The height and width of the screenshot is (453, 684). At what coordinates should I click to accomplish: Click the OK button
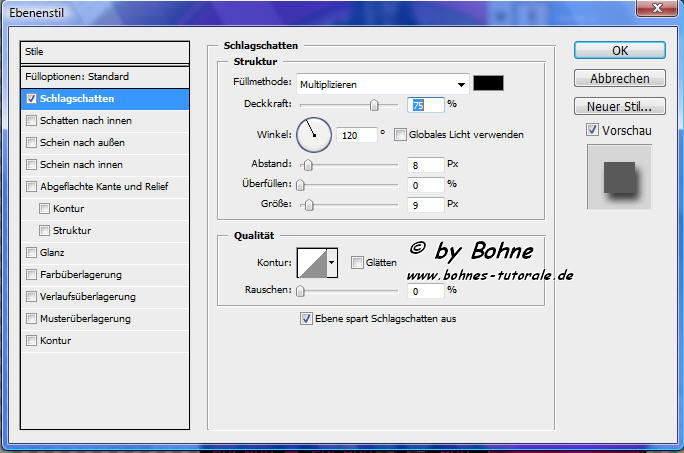point(619,50)
